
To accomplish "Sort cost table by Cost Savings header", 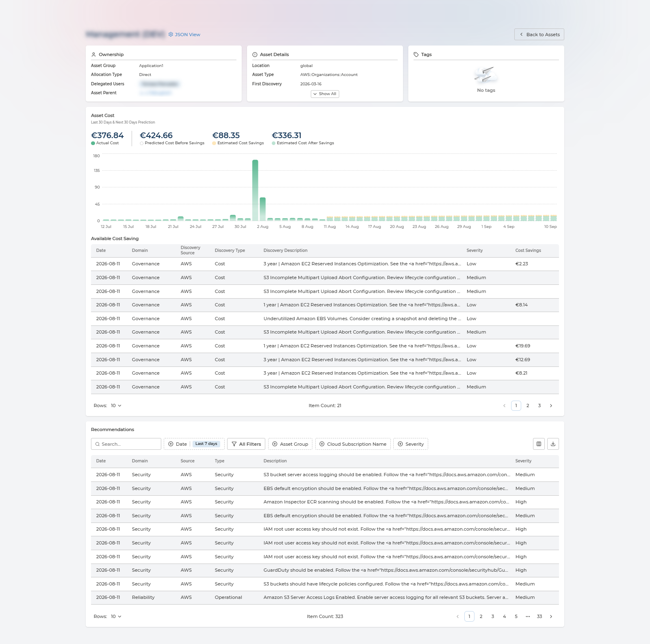I will click(528, 251).
